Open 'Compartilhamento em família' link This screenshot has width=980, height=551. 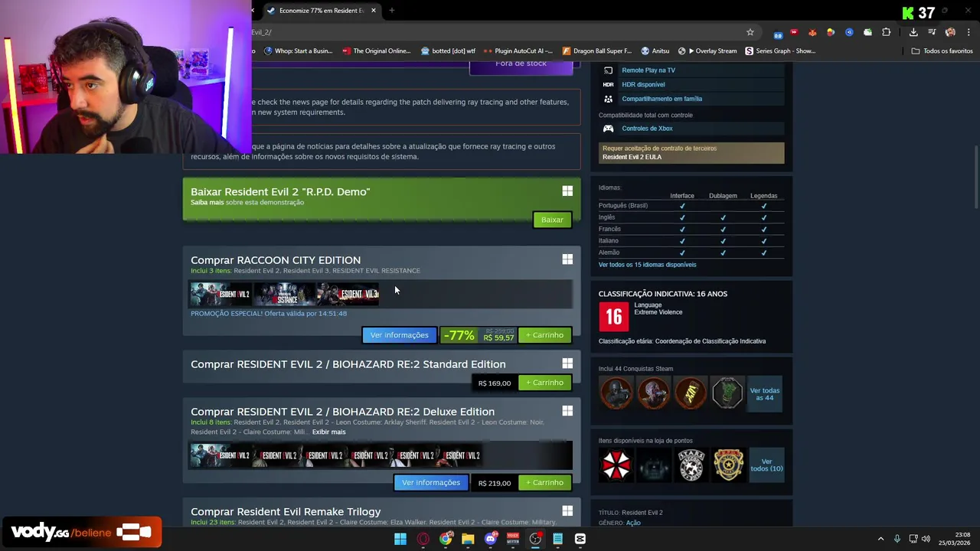pos(661,99)
